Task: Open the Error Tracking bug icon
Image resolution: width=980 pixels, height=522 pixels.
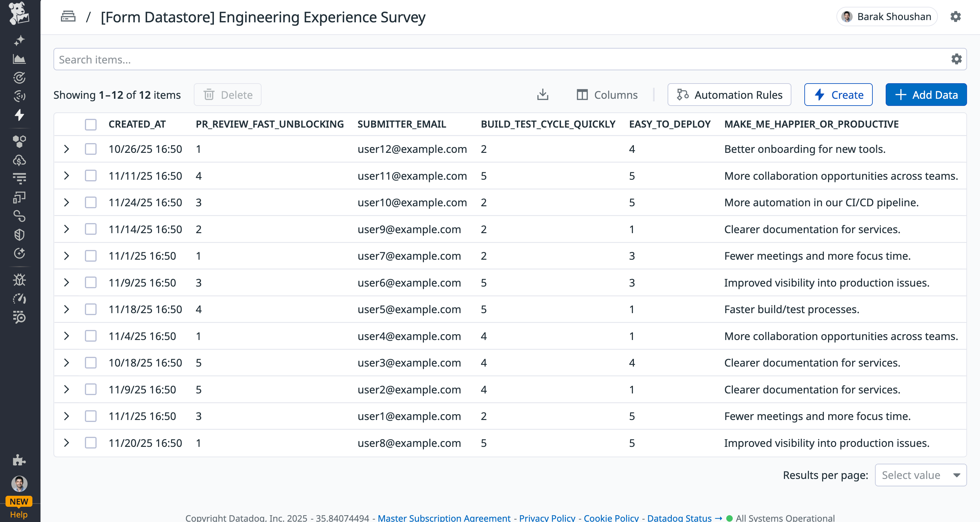Action: pyautogui.click(x=19, y=280)
